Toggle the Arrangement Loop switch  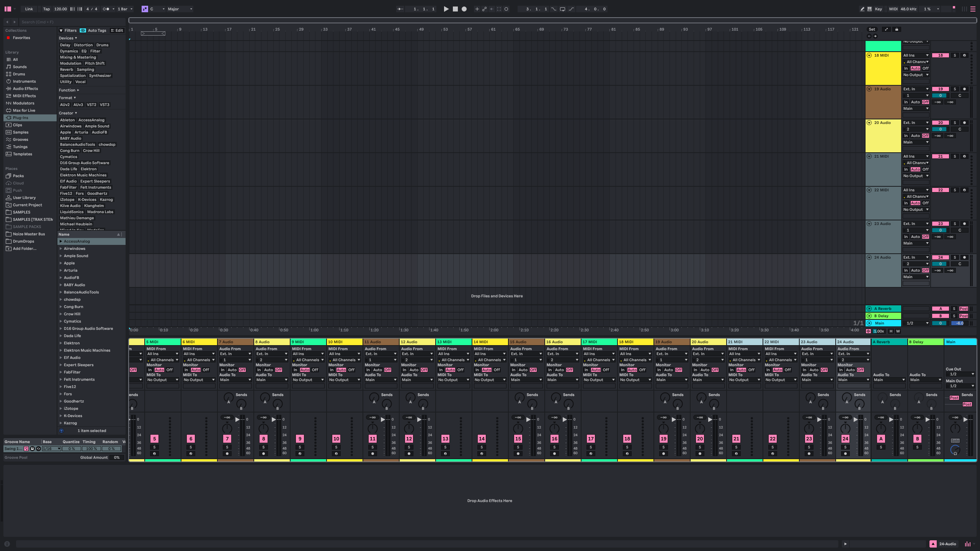point(562,9)
